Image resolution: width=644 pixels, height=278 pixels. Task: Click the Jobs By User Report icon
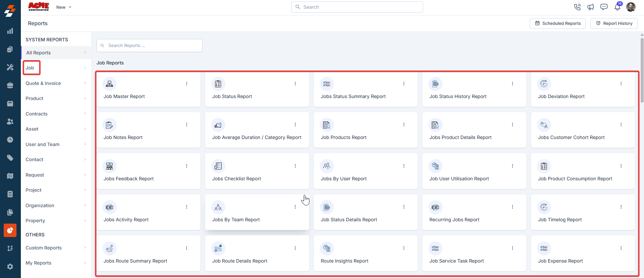(x=327, y=166)
